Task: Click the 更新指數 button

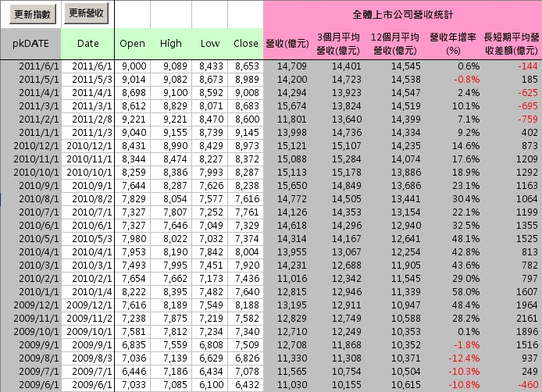Action: pyautogui.click(x=33, y=14)
